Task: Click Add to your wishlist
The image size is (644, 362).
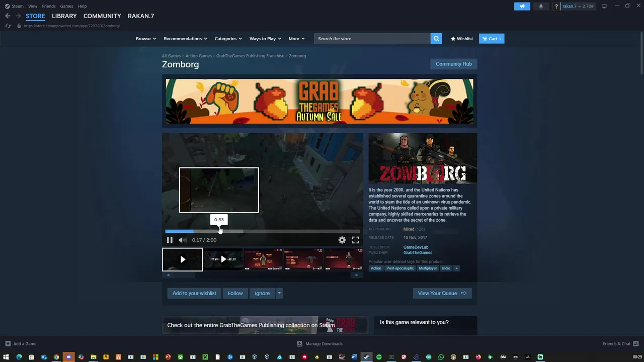Action: coord(194,293)
